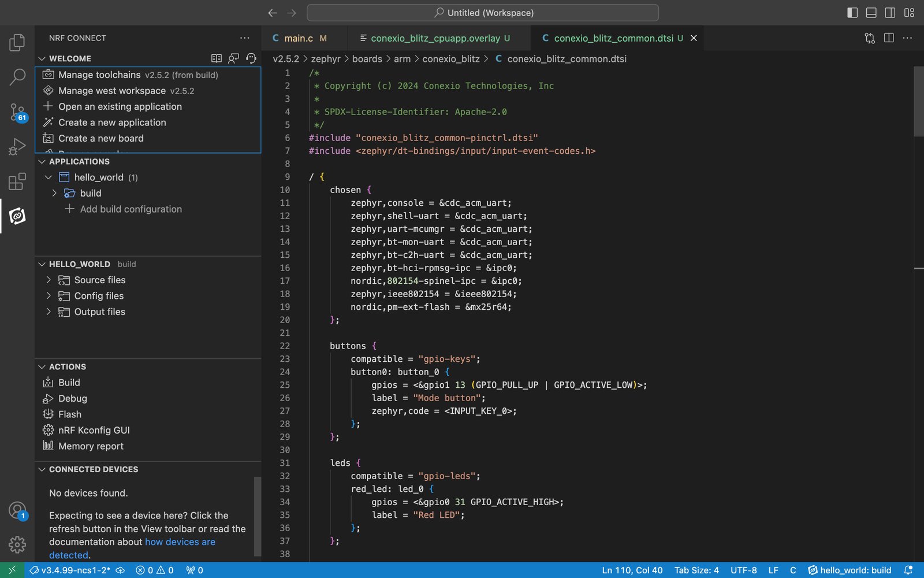The height and width of the screenshot is (578, 924).
Task: Collapse the HELLO_WORLD build section
Action: 42,264
